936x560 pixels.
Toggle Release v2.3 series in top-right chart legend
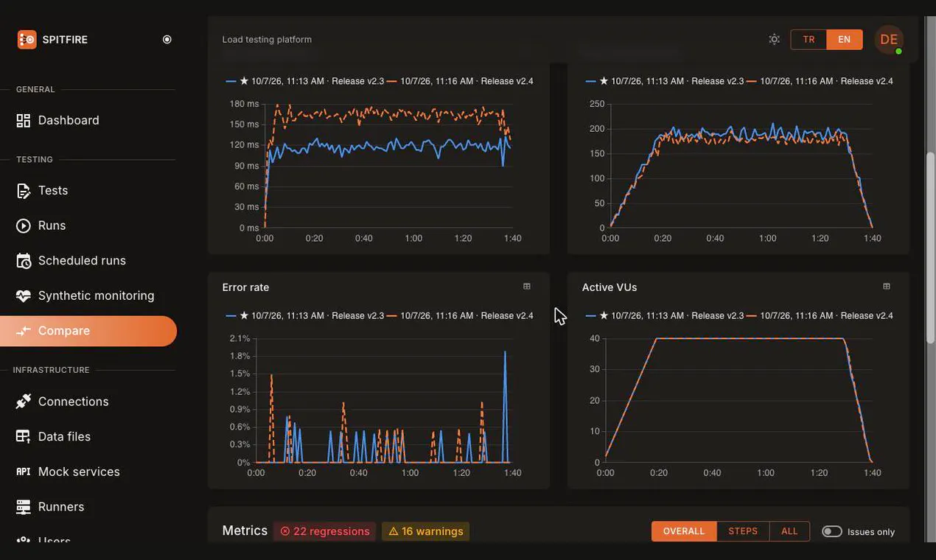(665, 81)
